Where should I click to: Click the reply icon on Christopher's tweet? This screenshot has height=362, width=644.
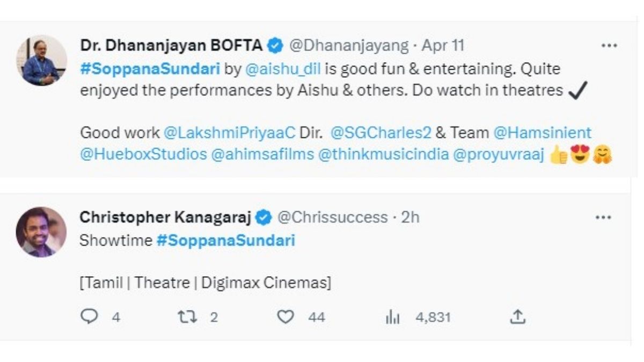click(87, 317)
